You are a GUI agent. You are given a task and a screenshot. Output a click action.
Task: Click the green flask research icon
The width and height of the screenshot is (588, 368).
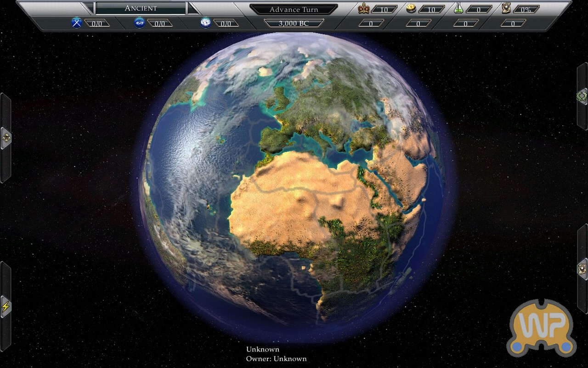pos(458,8)
